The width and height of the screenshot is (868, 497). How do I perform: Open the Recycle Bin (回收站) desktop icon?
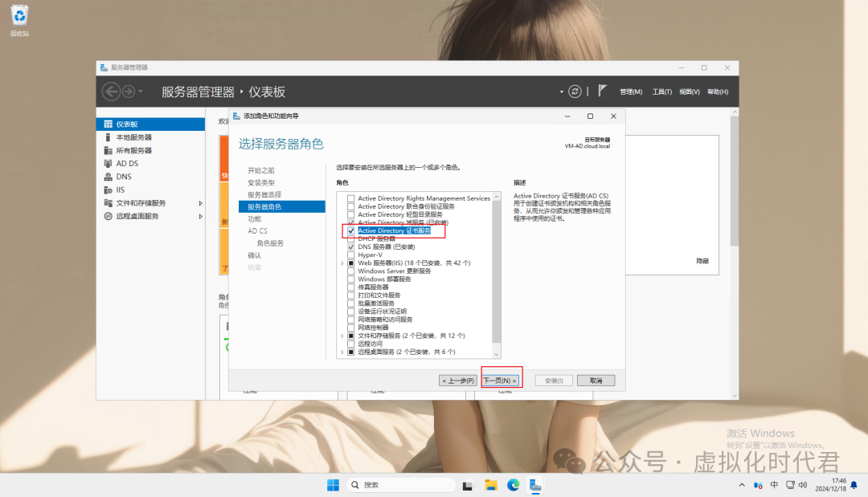(x=19, y=20)
